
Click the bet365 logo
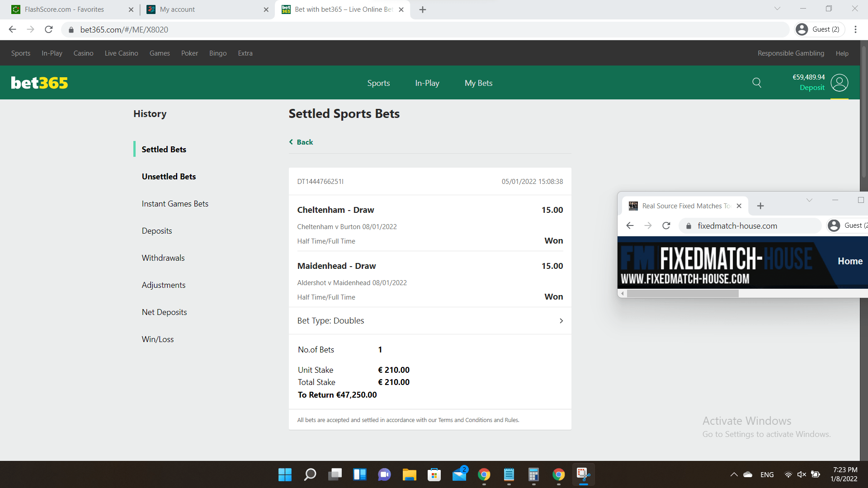[39, 83]
